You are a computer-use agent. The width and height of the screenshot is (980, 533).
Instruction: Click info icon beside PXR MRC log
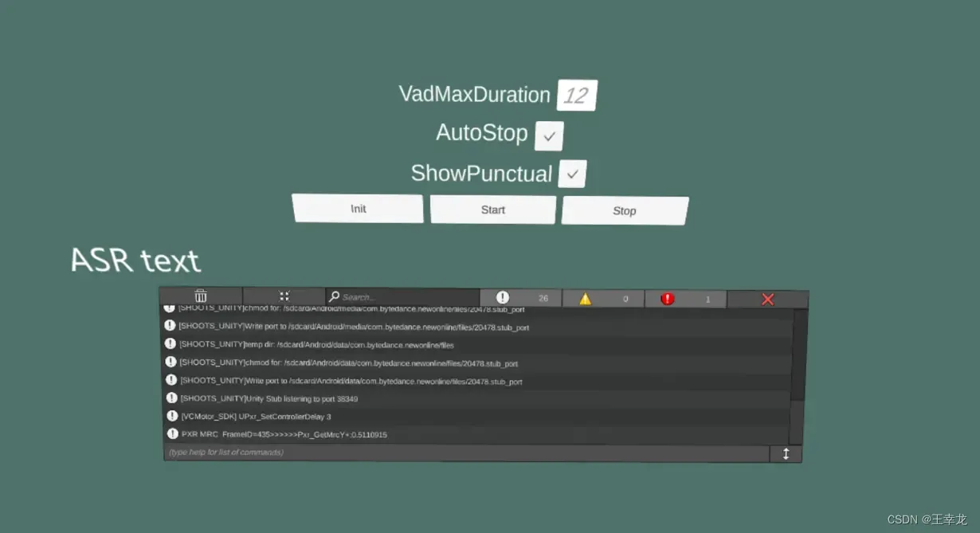click(x=173, y=433)
